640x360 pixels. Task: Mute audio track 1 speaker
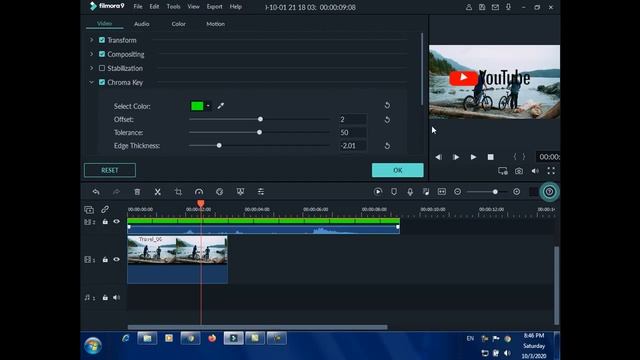pyautogui.click(x=116, y=298)
